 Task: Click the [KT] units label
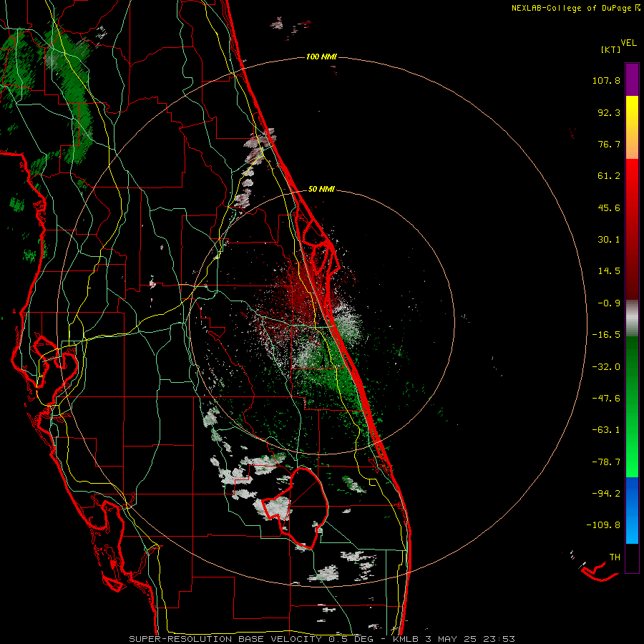coord(611,49)
